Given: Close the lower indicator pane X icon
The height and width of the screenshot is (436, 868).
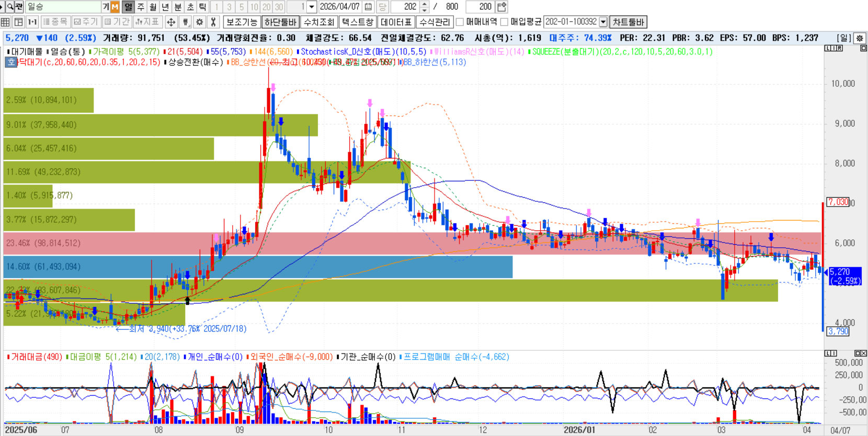Looking at the screenshot, I should pyautogui.click(x=864, y=353).
